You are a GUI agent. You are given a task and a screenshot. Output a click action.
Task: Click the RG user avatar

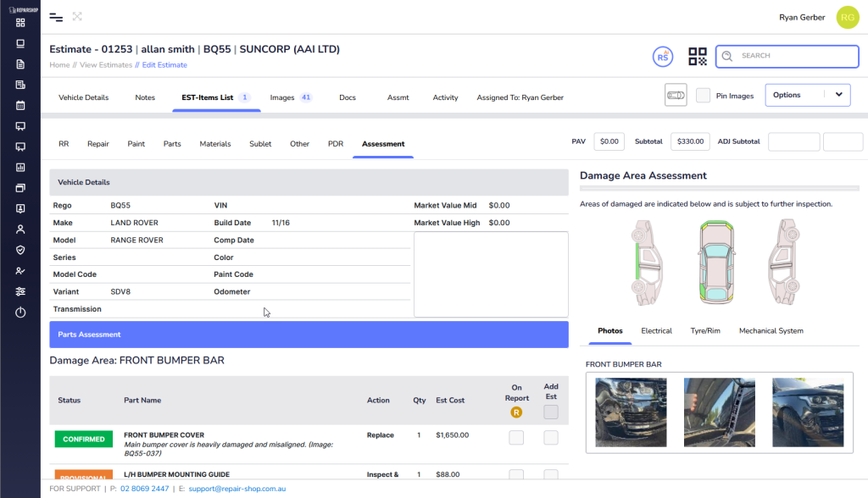pyautogui.click(x=848, y=17)
